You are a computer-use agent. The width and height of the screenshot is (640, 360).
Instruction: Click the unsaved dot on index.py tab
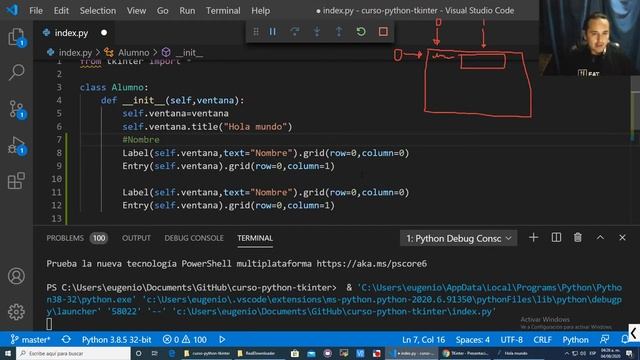click(104, 33)
